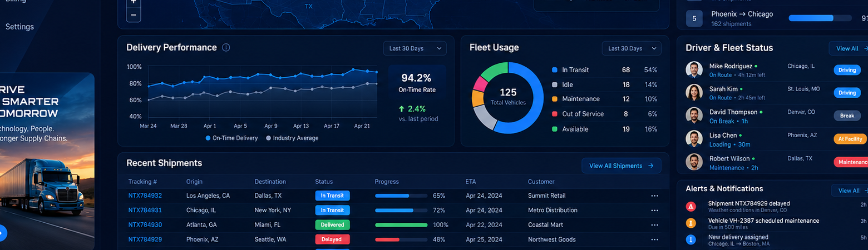Click In Transit badge for Los Angeles shipment
Viewport: 868px width, 250px height.
(x=332, y=196)
